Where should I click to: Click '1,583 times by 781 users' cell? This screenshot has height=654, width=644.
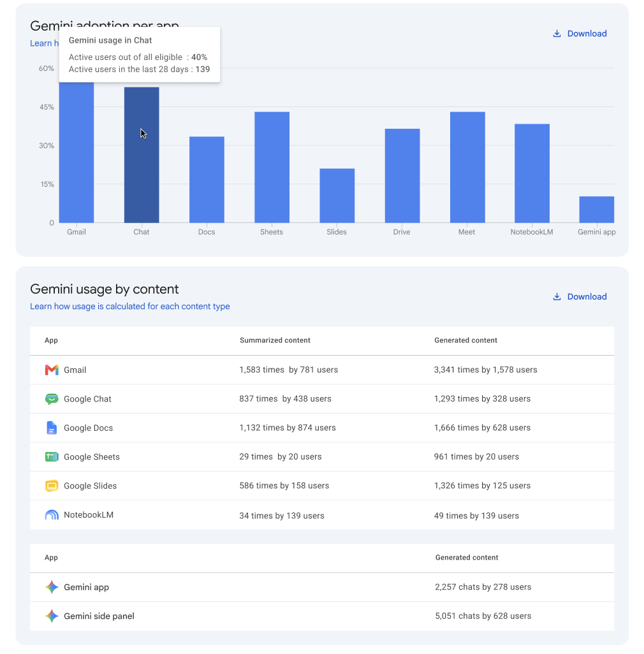[x=289, y=370]
